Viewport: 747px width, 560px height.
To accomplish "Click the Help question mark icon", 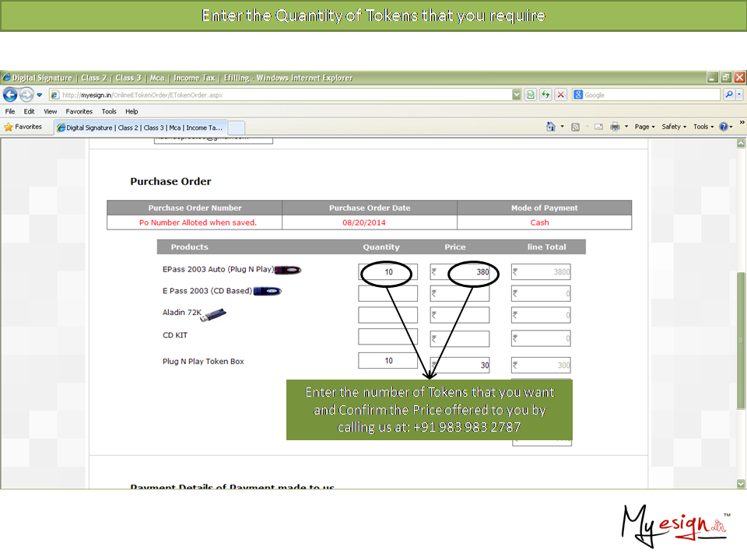I will click(x=724, y=127).
